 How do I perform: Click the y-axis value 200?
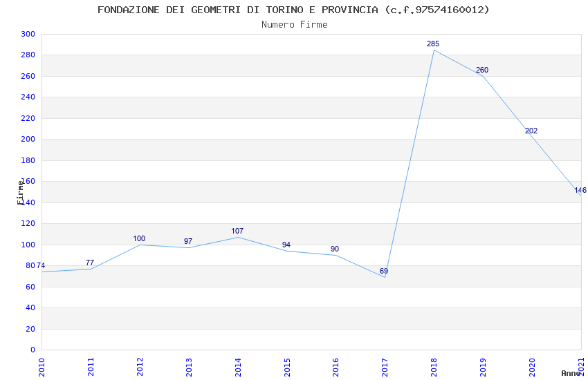28,140
